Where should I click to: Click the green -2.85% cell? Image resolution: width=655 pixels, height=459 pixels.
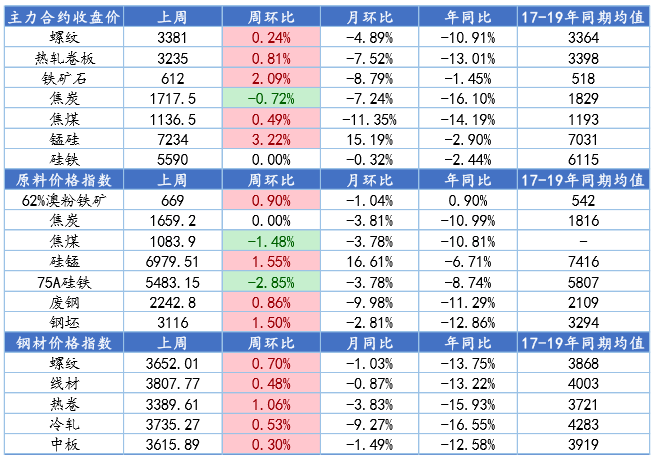(x=271, y=282)
